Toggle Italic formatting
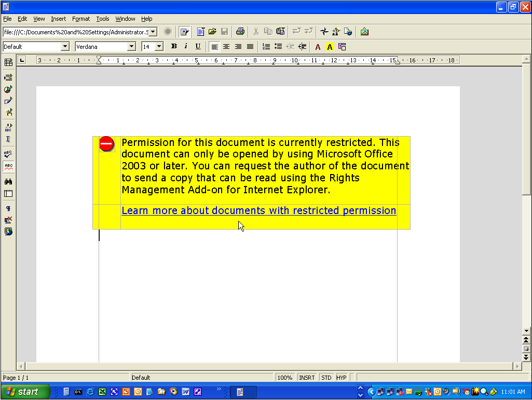 click(186, 47)
